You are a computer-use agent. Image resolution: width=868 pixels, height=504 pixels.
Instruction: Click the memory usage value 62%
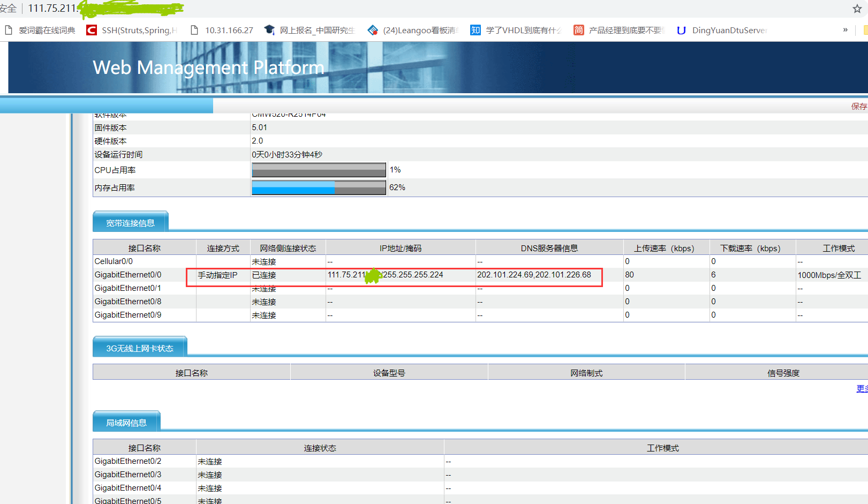397,187
